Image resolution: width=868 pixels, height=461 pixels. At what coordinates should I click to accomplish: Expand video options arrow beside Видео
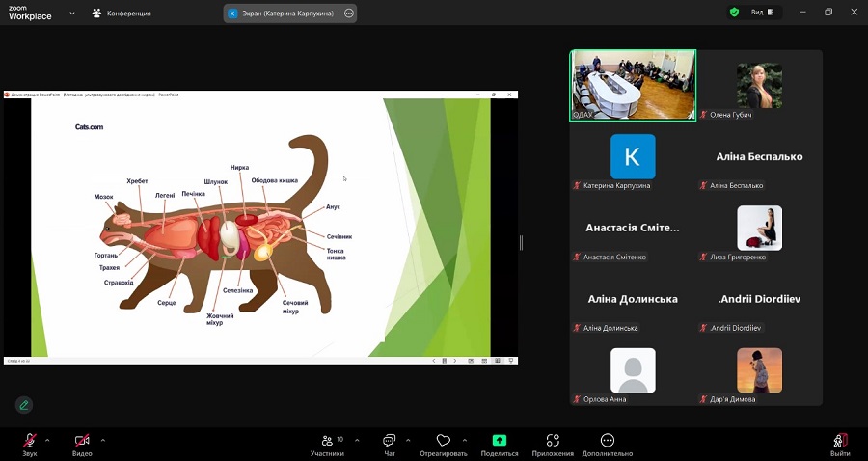tap(103, 439)
